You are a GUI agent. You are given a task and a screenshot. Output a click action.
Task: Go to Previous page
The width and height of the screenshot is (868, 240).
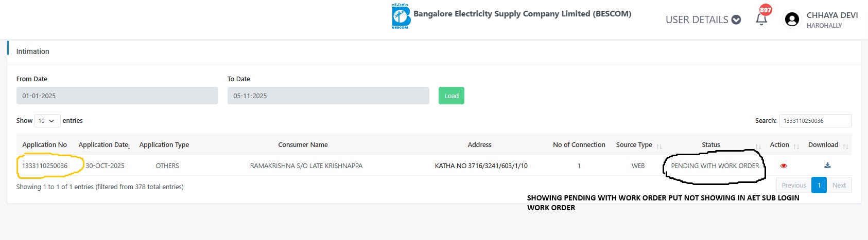[x=793, y=186]
